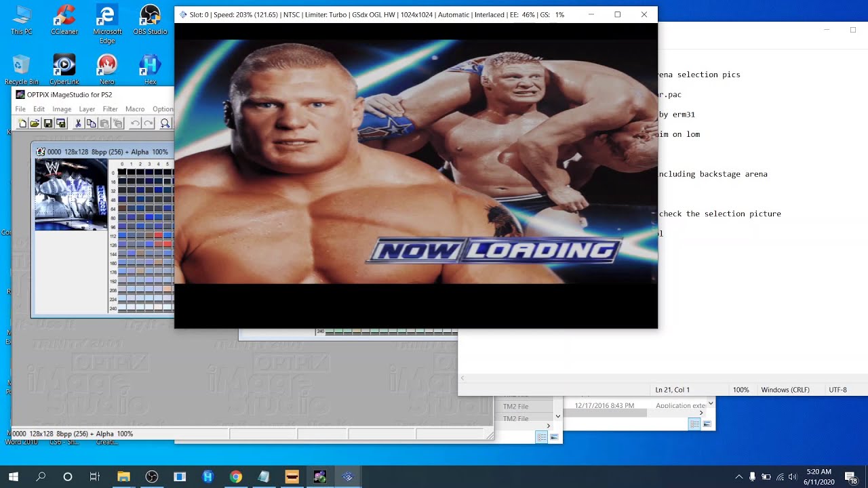Select Details view icon in left Explorer window
The width and height of the screenshot is (868, 488).
pos(542,437)
